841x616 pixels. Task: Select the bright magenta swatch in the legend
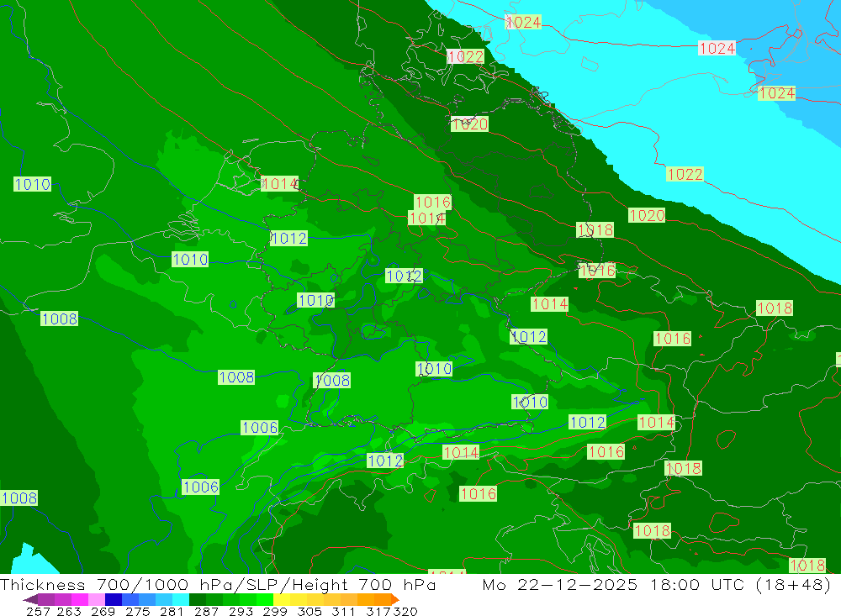[x=78, y=599]
